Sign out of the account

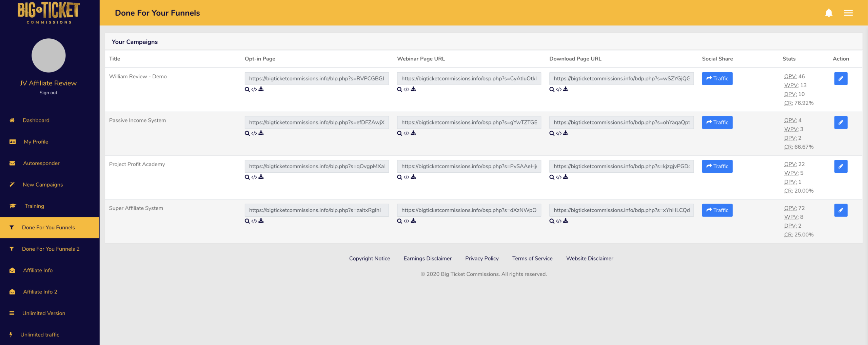coord(48,93)
